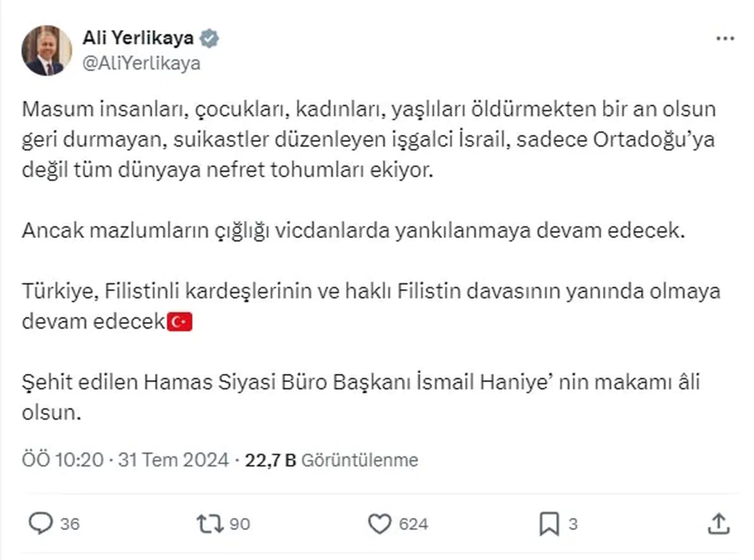Like the post with the heart icon
754x560 pixels.
point(379,523)
